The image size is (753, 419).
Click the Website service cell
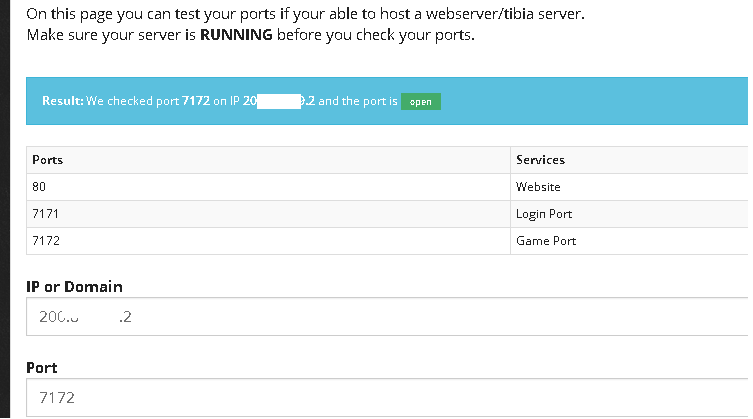629,187
